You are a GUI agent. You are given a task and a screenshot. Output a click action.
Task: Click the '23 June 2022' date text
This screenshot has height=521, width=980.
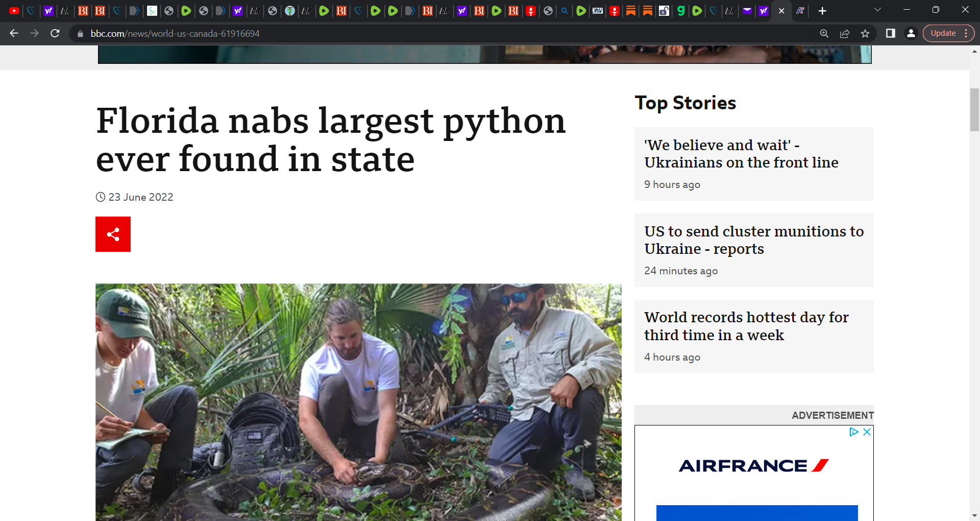click(x=141, y=197)
